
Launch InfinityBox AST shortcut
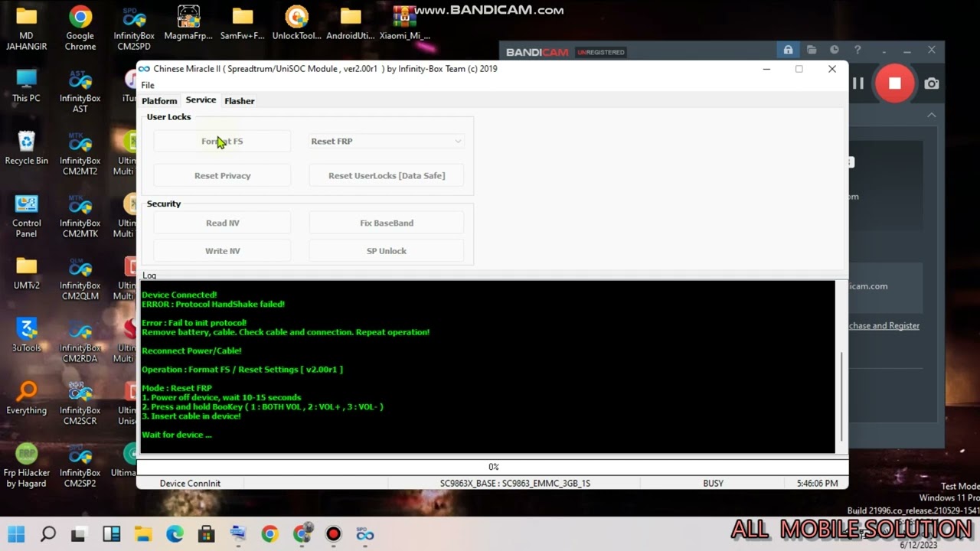click(x=80, y=90)
